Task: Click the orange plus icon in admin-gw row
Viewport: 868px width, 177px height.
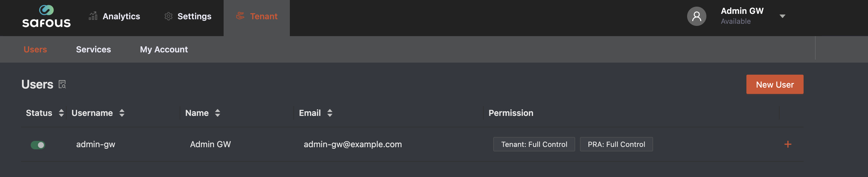Action: [787, 144]
